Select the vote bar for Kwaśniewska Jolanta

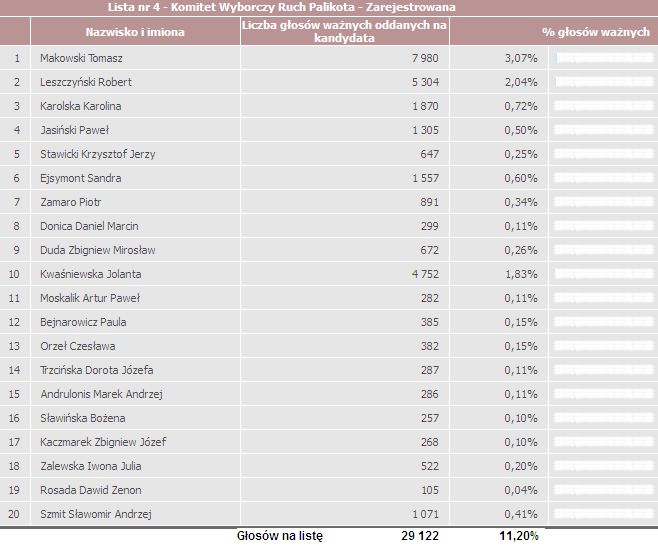pos(605,274)
